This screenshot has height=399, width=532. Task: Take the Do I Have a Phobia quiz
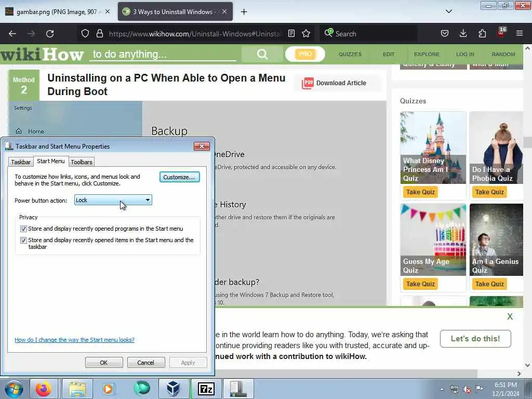pos(489,192)
